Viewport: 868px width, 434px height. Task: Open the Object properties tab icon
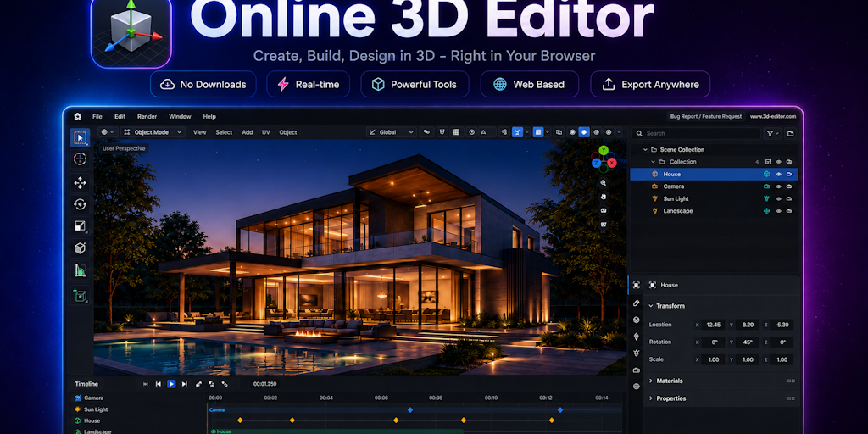(636, 285)
